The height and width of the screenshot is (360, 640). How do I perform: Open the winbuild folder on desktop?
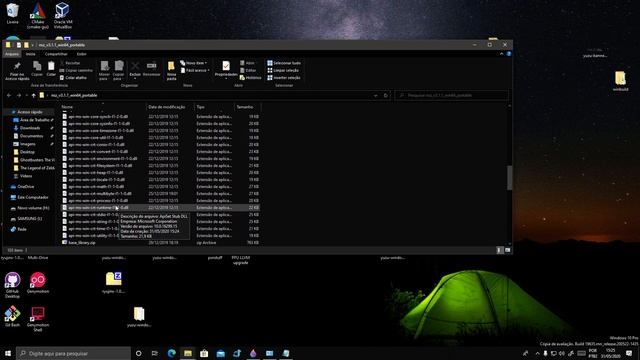coord(620,81)
